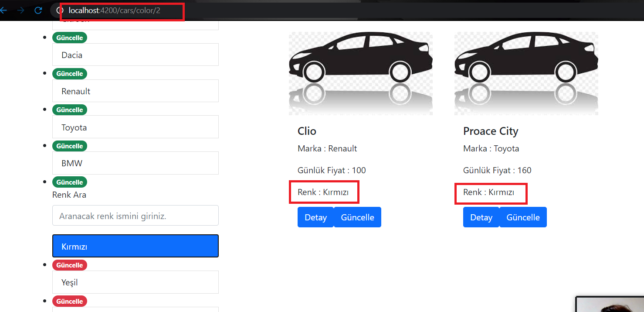Click the browser back arrow icon
The image size is (644, 312).
[4, 10]
